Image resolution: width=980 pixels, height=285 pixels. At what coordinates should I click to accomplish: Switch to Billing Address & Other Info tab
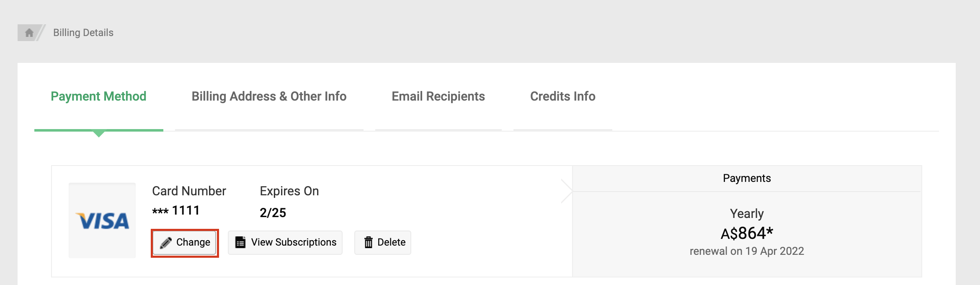[x=269, y=96]
